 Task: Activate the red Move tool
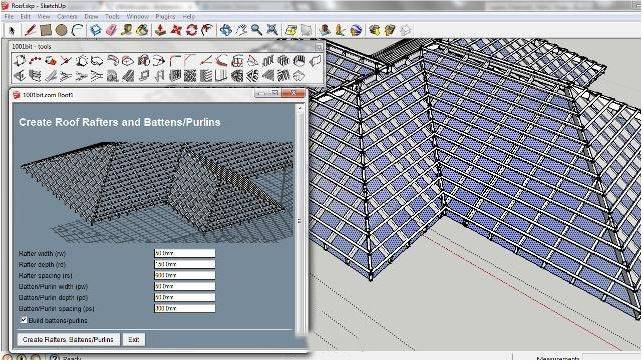pyautogui.click(x=176, y=30)
